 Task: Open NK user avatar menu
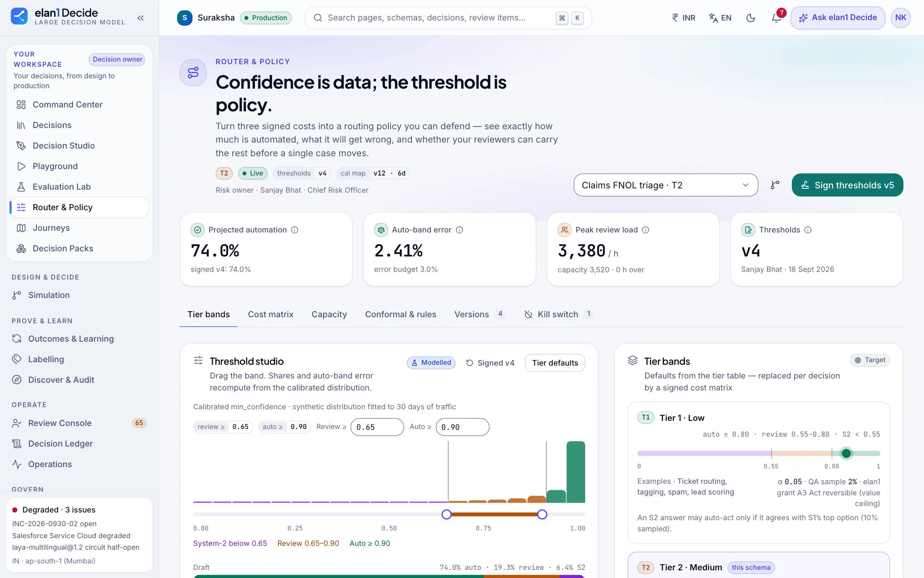pyautogui.click(x=900, y=18)
